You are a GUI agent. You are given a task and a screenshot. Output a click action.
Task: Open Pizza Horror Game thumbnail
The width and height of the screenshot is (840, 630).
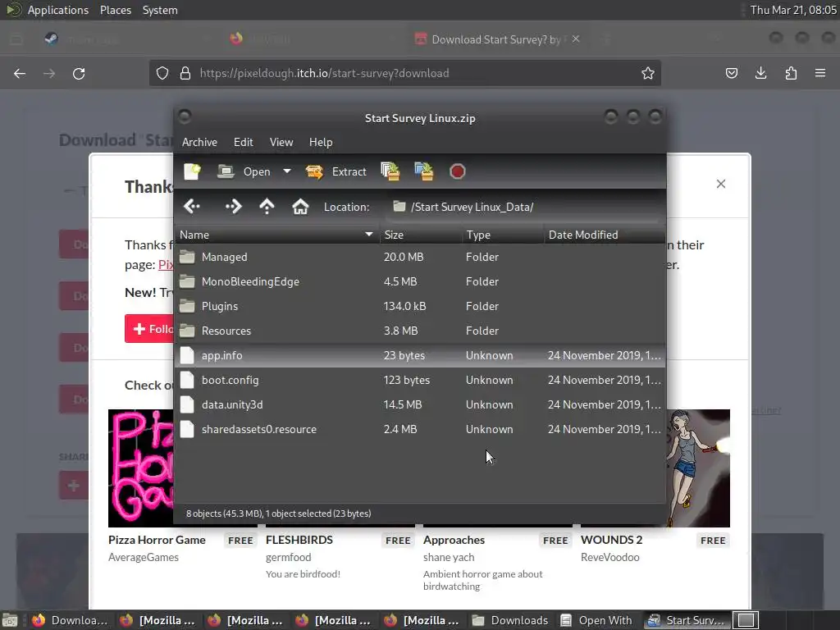(141, 468)
